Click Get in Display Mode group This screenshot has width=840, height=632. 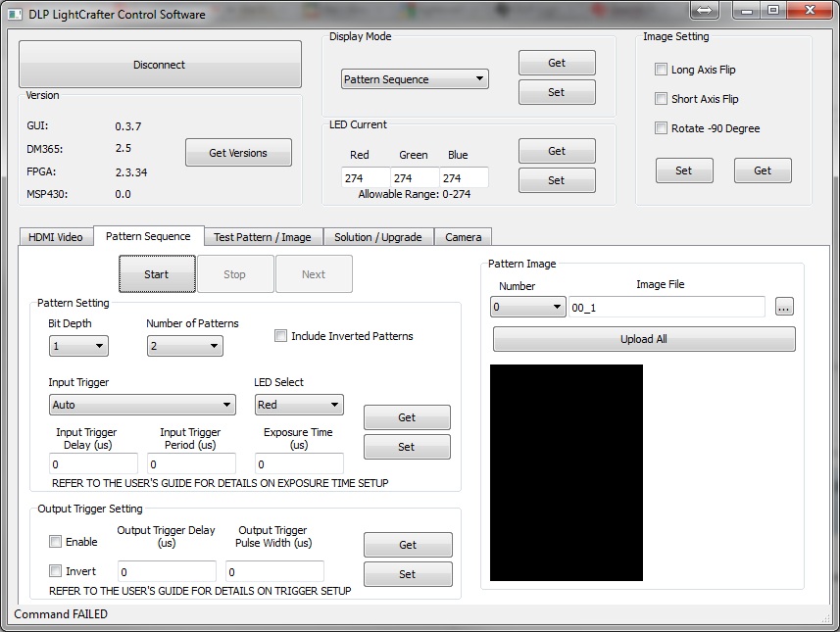click(557, 63)
